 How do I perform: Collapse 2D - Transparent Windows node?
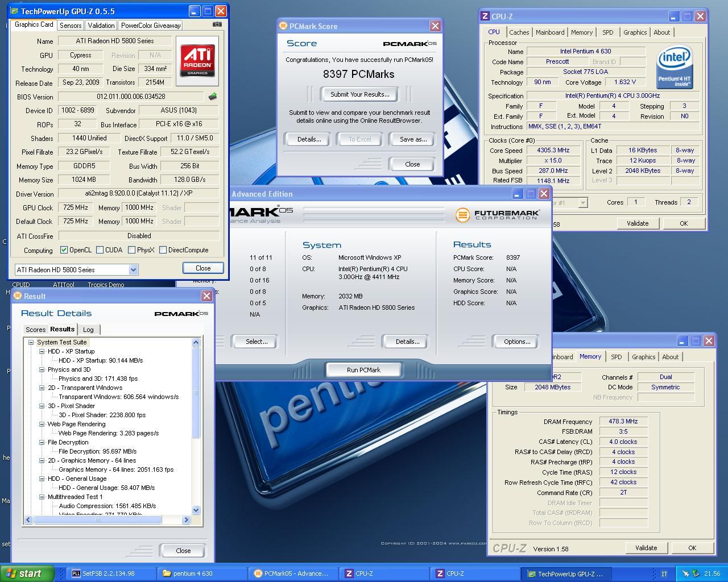[x=42, y=388]
